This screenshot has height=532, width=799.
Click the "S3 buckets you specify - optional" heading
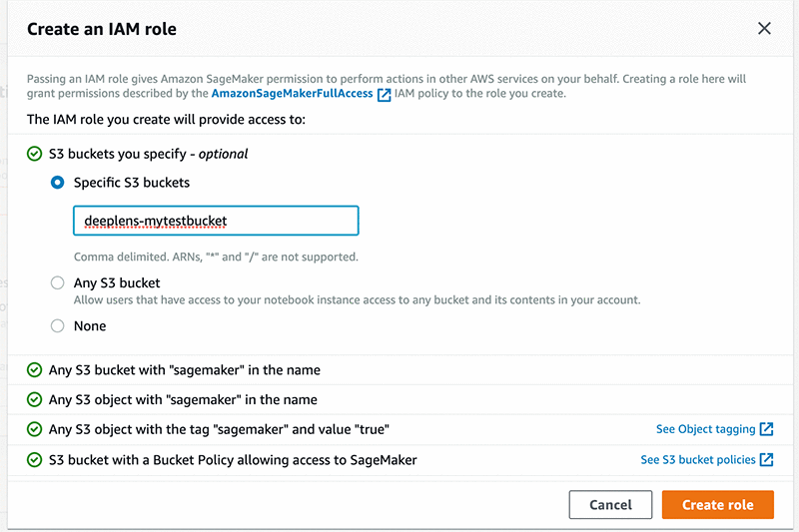point(148,154)
